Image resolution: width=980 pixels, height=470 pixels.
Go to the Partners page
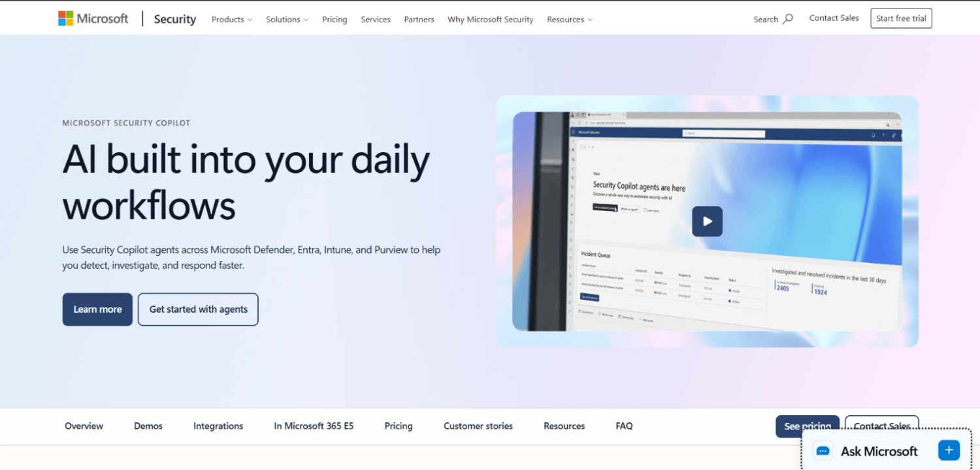(x=419, y=20)
